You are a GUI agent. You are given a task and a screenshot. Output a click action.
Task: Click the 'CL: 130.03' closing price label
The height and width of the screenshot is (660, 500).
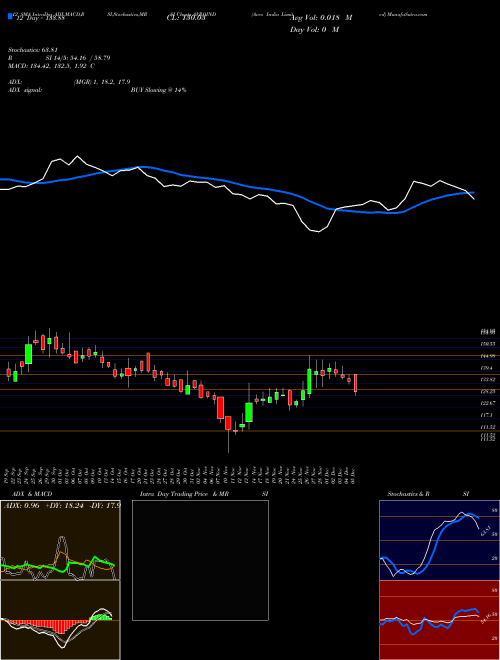pyautogui.click(x=185, y=18)
